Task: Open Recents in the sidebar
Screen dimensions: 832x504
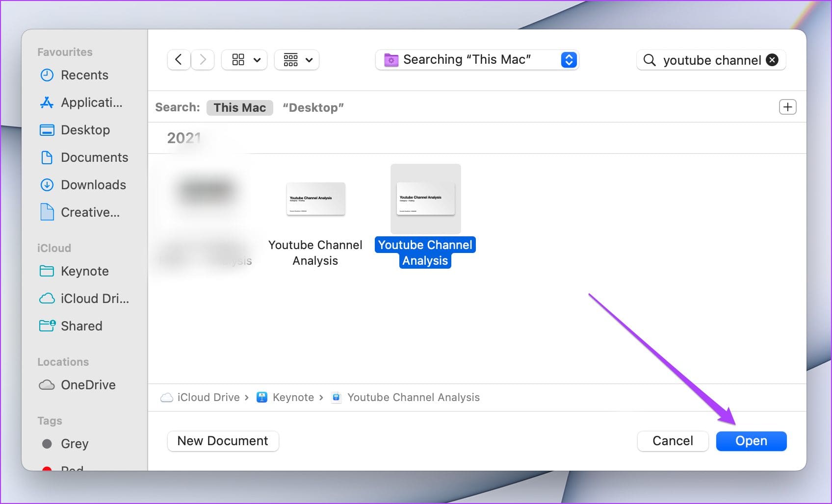Action: [x=84, y=75]
